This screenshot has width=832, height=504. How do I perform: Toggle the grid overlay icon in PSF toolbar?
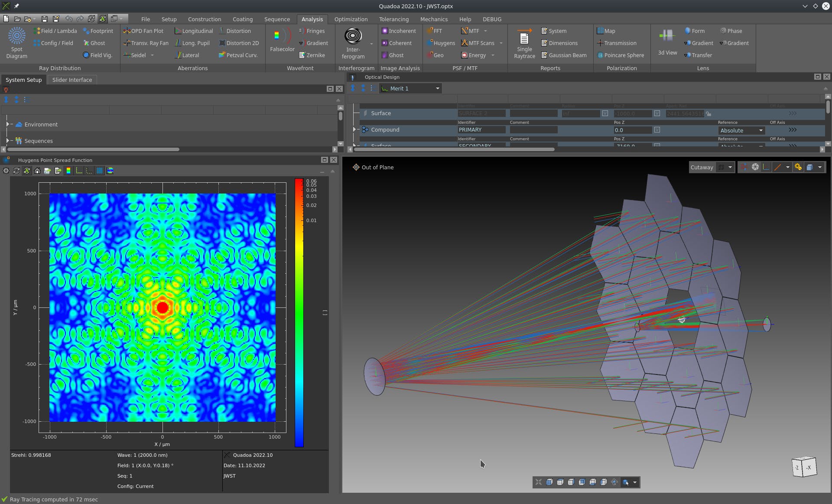tap(100, 171)
